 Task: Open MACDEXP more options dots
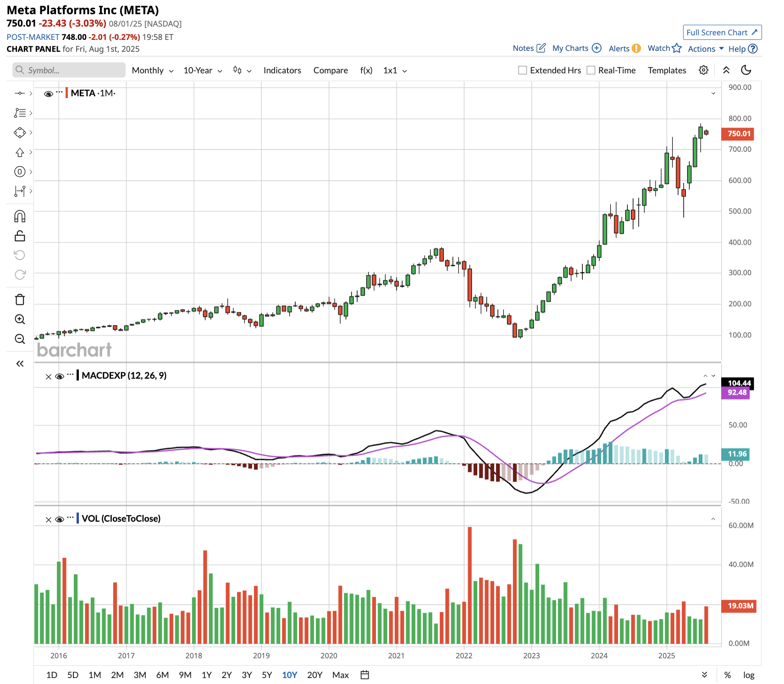pyautogui.click(x=70, y=375)
